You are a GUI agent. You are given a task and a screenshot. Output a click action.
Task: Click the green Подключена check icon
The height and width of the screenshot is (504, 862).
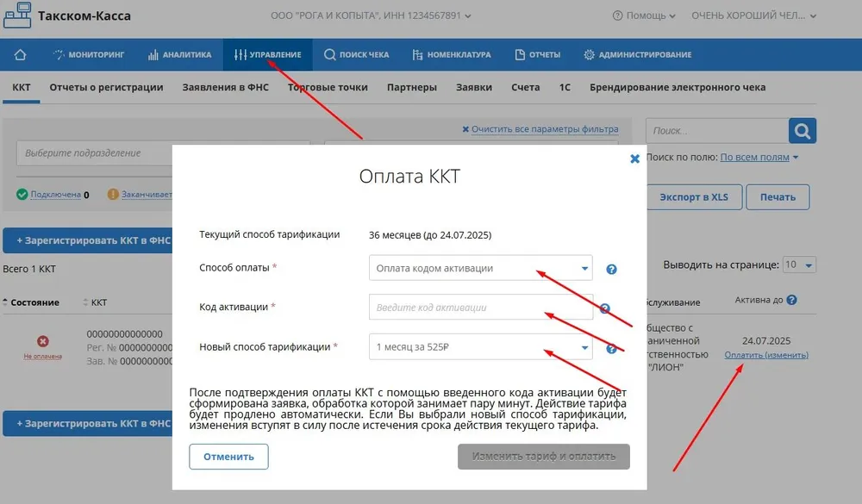22,194
